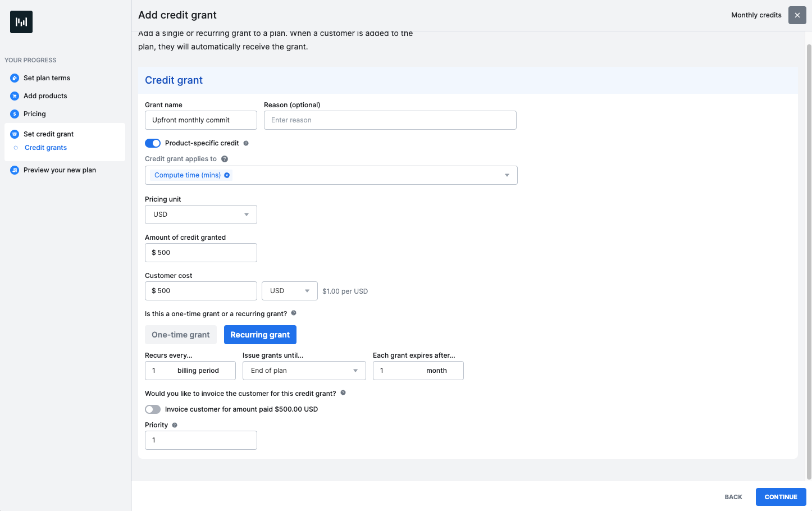The width and height of the screenshot is (812, 511).
Task: Click the BACK button
Action: coord(733,497)
